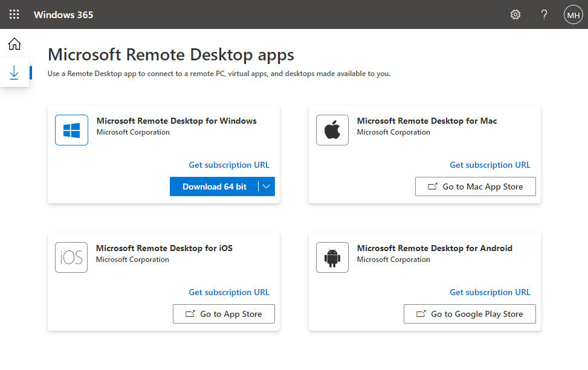
Task: Click the Help question mark icon
Action: [x=544, y=14]
